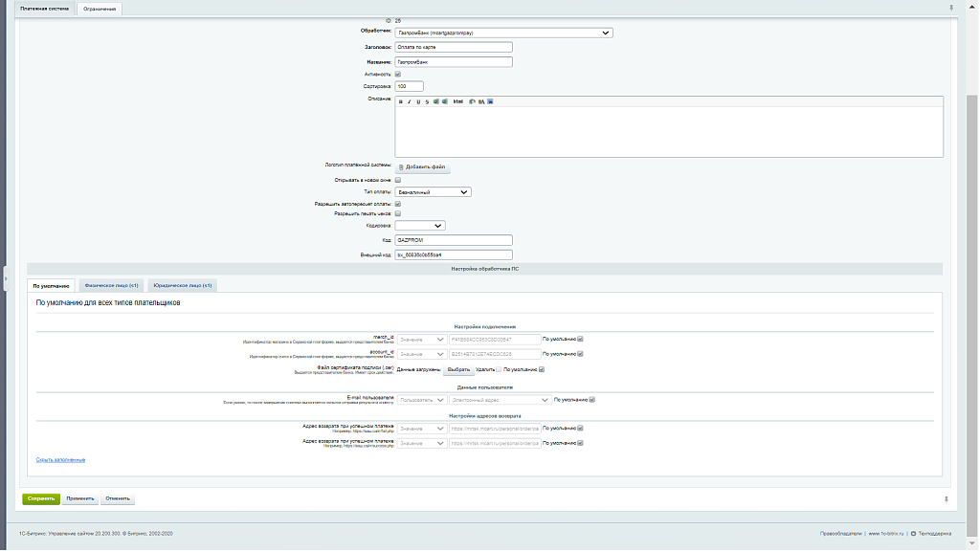Click the collapse handle on left edge

point(5,272)
